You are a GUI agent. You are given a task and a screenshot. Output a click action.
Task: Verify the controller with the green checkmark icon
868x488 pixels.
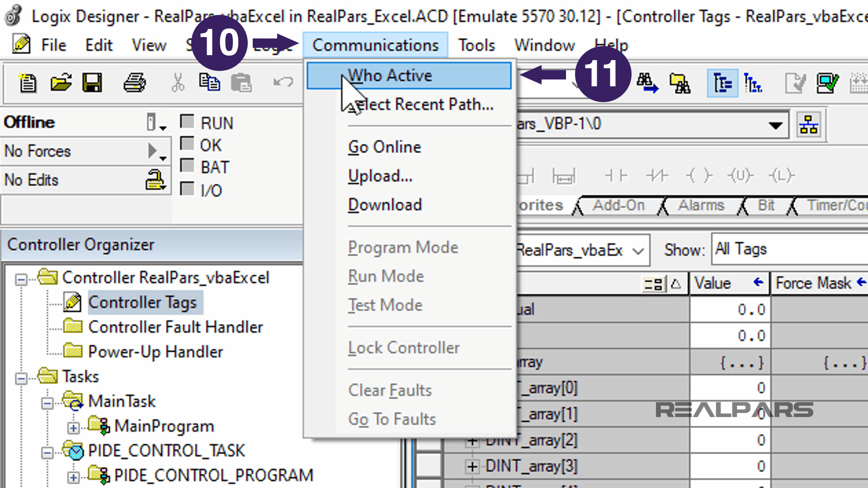[x=827, y=83]
